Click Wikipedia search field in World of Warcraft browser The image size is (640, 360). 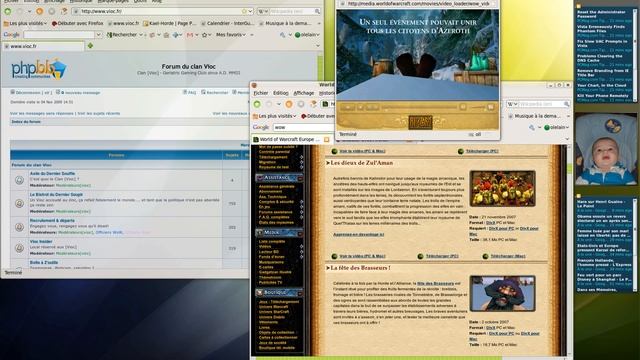(541, 104)
